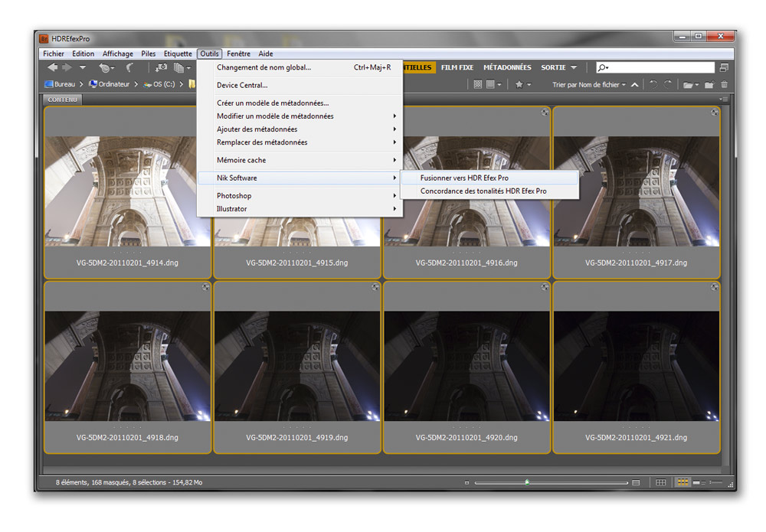Switch to MÉTADONNÉES workspace
The height and width of the screenshot is (532, 766).
[x=507, y=67]
